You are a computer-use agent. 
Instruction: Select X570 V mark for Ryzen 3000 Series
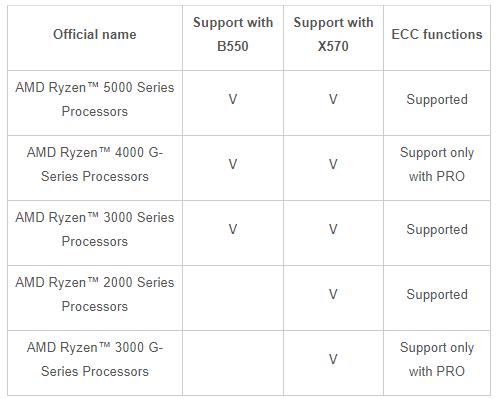(333, 229)
